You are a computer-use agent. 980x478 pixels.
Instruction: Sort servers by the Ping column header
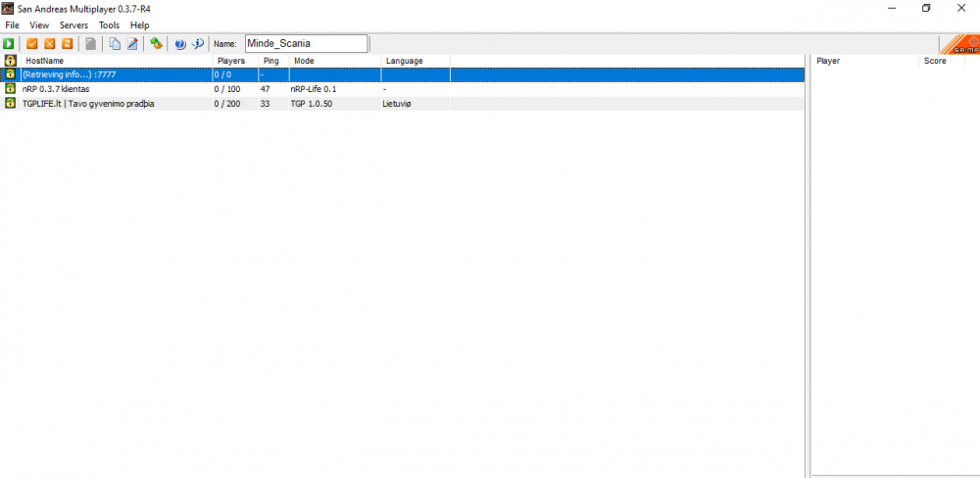click(x=271, y=61)
